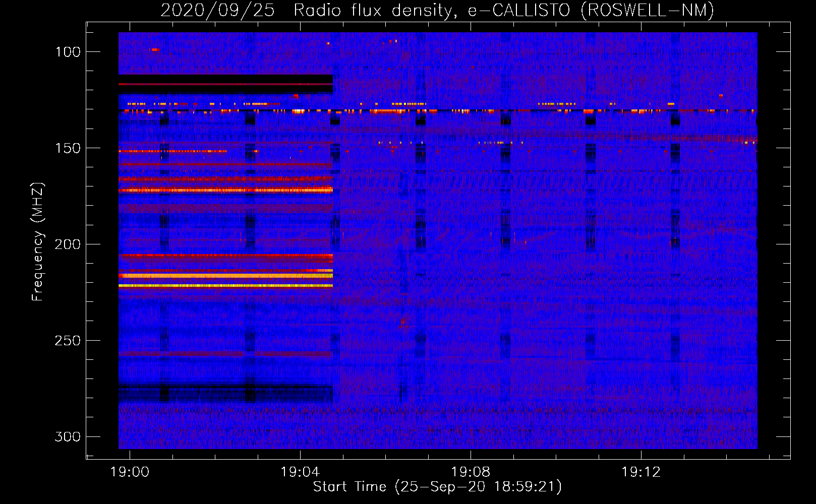Click the '19:00' time tick label

coord(130,472)
